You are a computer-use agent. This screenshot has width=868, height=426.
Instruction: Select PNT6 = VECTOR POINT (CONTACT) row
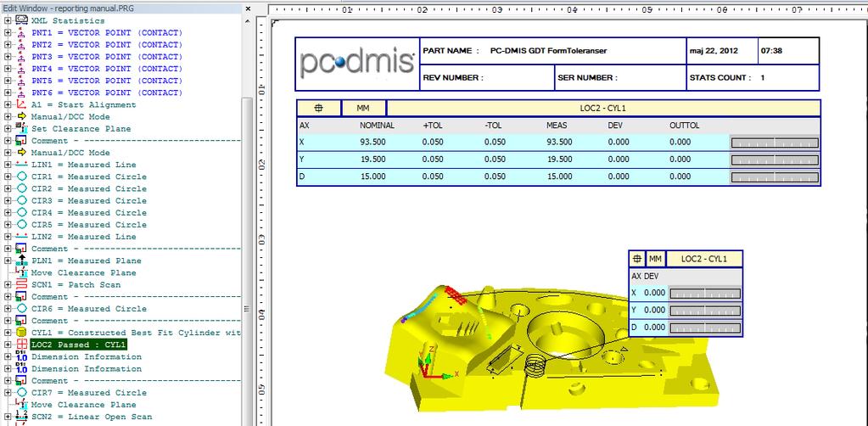tap(107, 92)
